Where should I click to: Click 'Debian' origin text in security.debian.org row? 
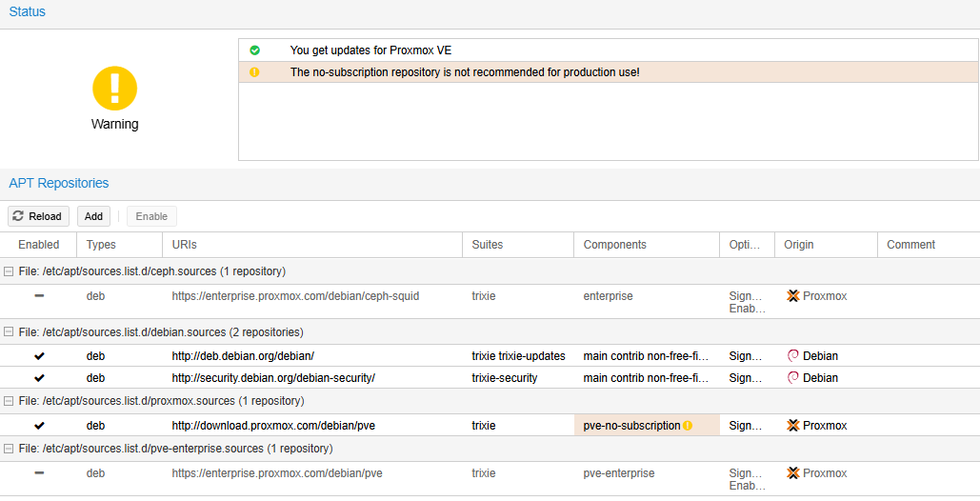820,378
